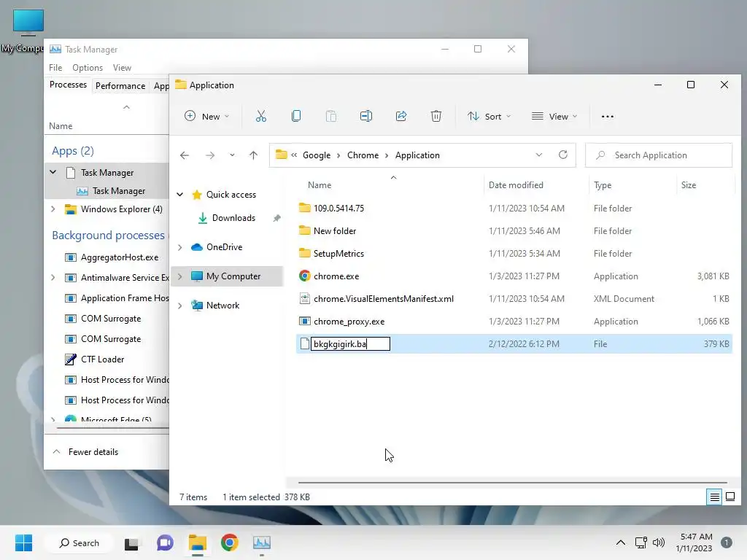
Task: Click the Paste clipboard icon in the Explorer toolbar
Action: [x=331, y=116]
